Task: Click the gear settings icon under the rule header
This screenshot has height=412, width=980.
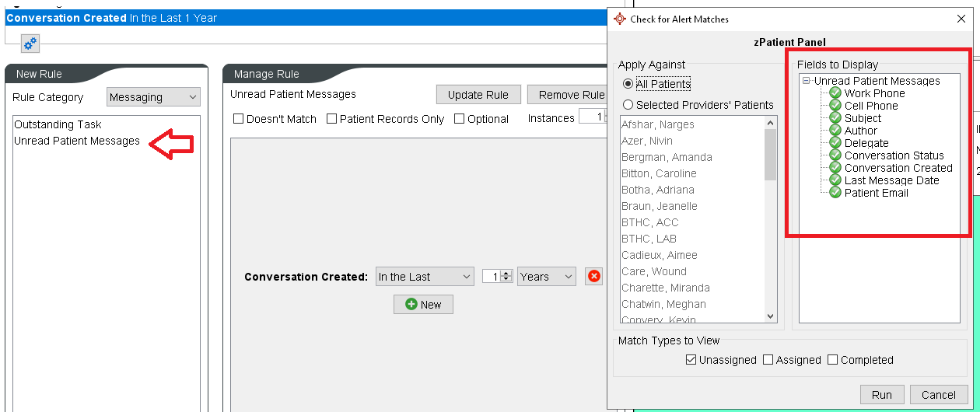Action: coord(30,44)
